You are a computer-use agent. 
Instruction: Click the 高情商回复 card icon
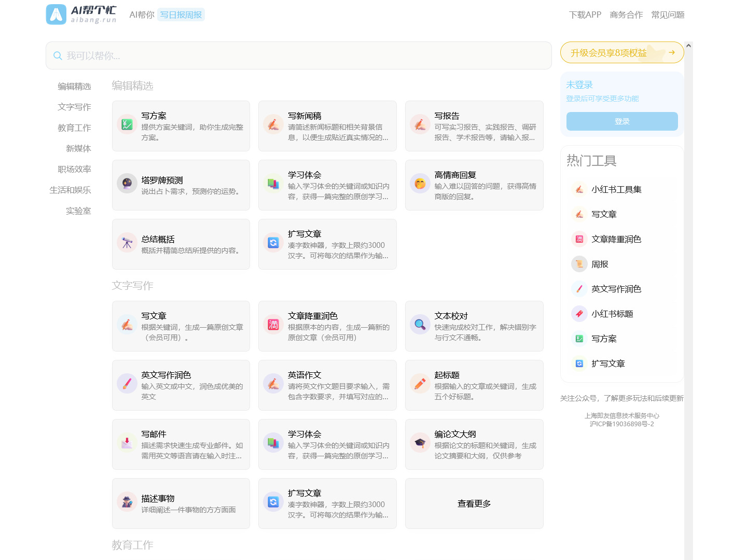click(x=420, y=184)
